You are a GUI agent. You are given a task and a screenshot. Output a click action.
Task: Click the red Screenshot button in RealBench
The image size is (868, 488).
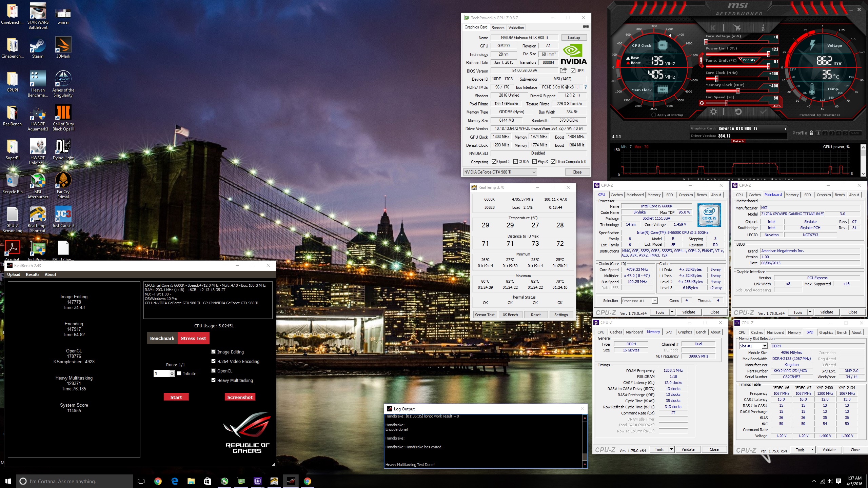[x=240, y=397]
